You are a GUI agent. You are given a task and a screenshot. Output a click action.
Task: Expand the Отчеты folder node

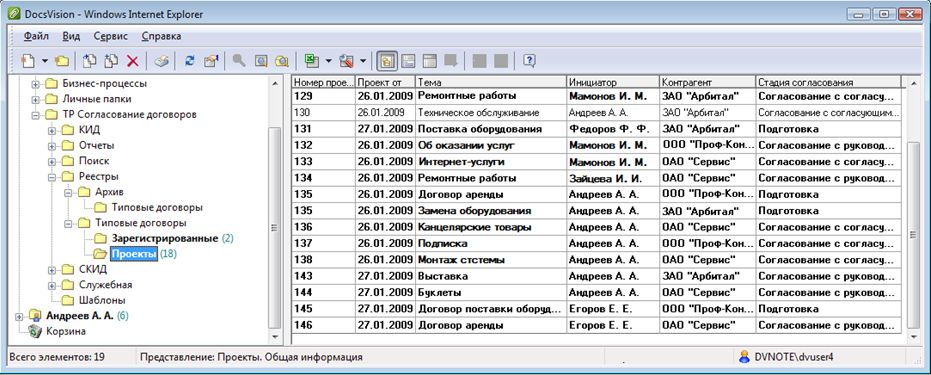tap(52, 145)
